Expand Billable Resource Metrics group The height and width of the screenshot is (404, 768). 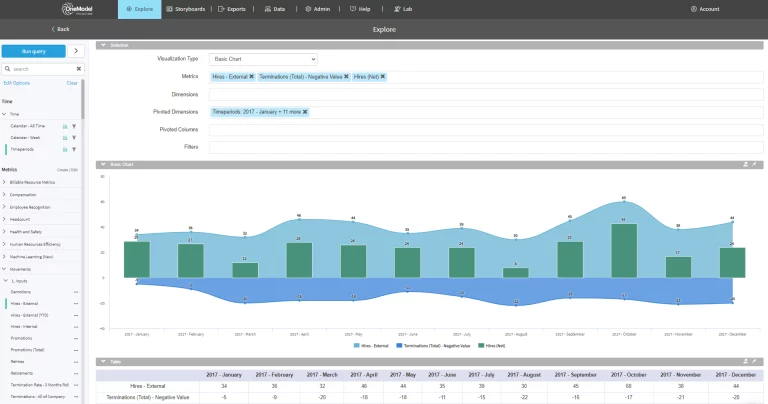[4, 182]
